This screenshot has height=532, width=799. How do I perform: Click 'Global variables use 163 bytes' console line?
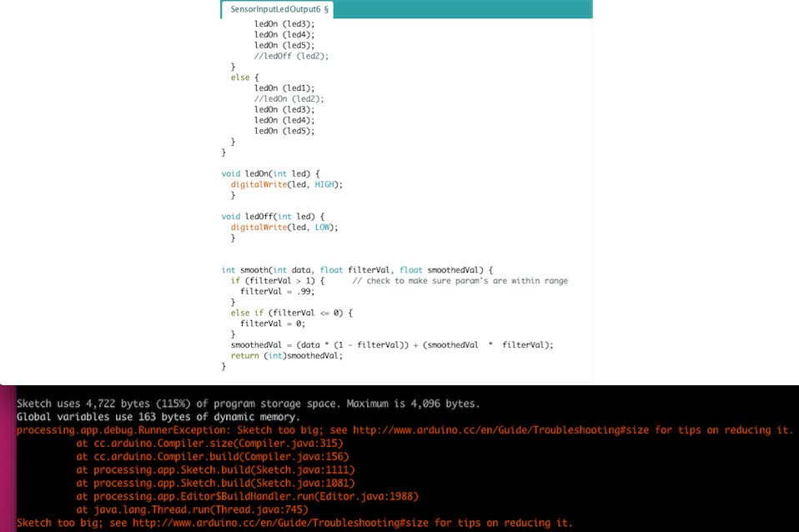(x=158, y=417)
